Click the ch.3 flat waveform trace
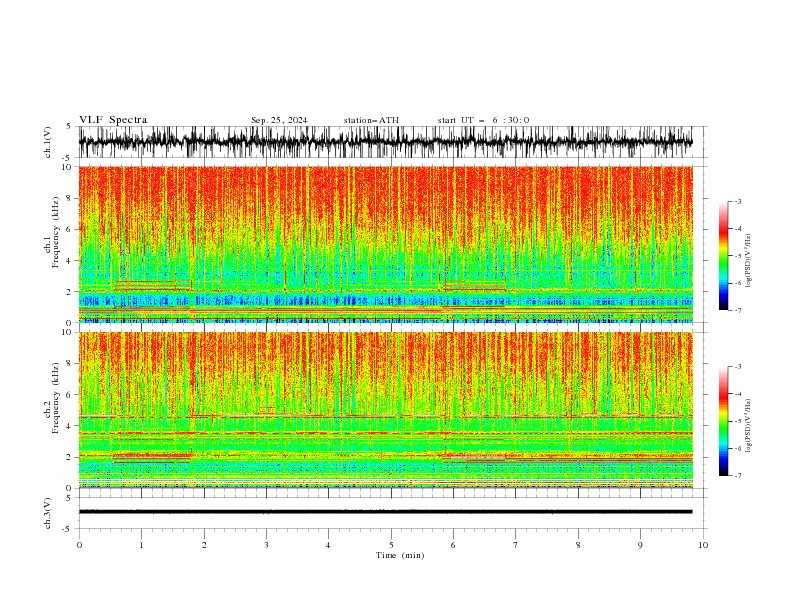Screen dimensions: 792x612 385,512
